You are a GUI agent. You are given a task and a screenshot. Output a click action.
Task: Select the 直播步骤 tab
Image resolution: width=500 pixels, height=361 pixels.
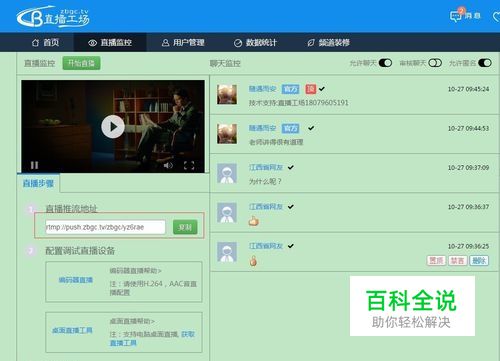tap(38, 183)
